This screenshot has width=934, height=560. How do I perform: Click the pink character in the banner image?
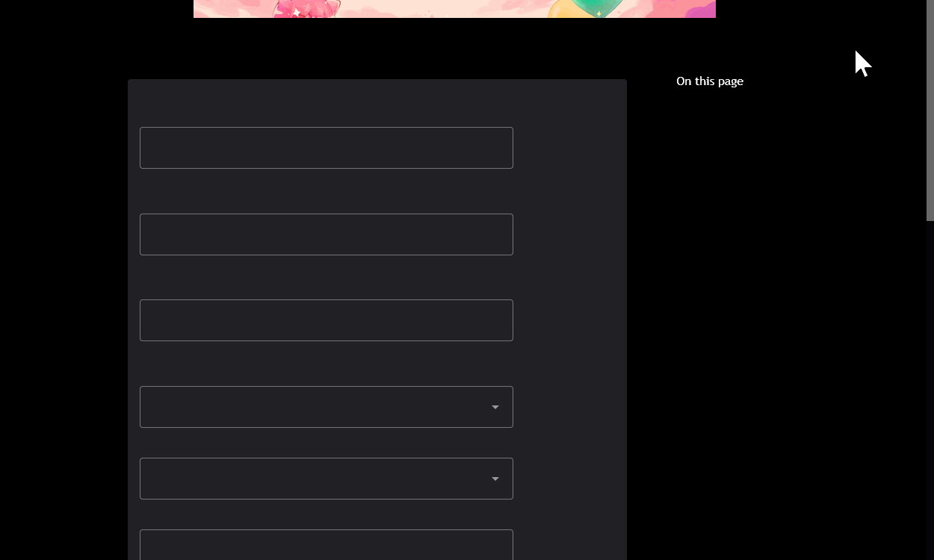306,8
